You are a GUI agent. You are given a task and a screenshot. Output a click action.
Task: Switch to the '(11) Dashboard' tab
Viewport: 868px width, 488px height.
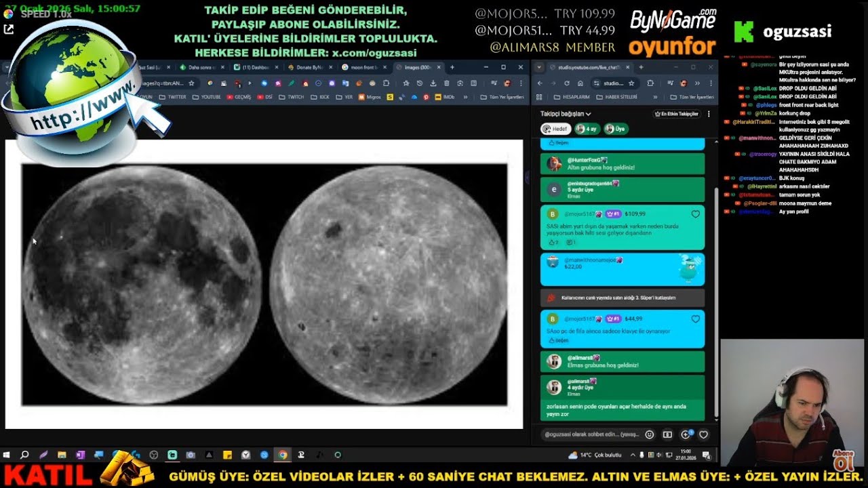[x=256, y=67]
